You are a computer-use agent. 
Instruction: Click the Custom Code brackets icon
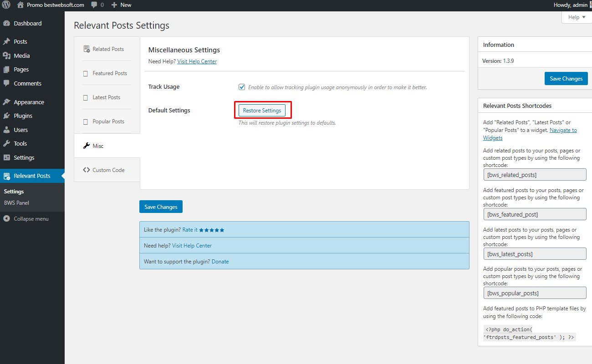click(x=87, y=170)
